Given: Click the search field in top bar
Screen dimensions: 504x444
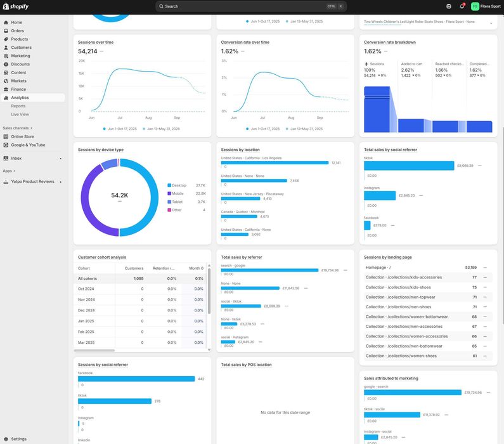Looking at the screenshot, I should click(251, 6).
